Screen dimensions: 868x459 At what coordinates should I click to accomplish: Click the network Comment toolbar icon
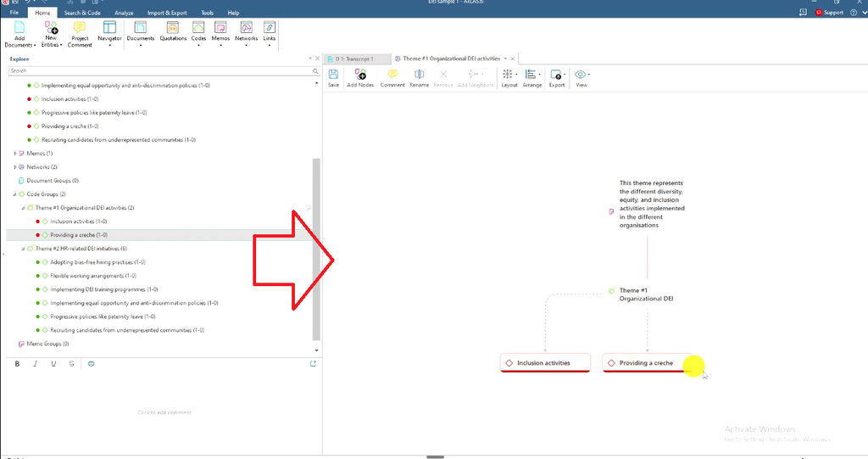coord(392,75)
